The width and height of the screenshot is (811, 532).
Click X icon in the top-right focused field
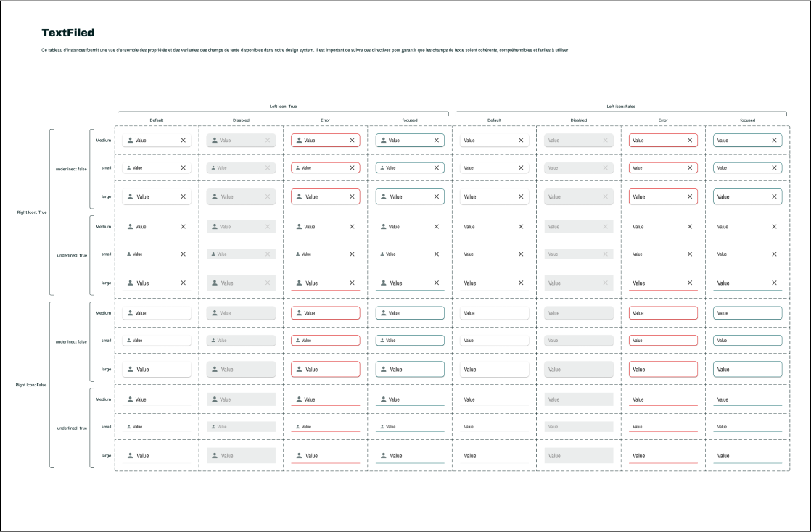click(774, 140)
